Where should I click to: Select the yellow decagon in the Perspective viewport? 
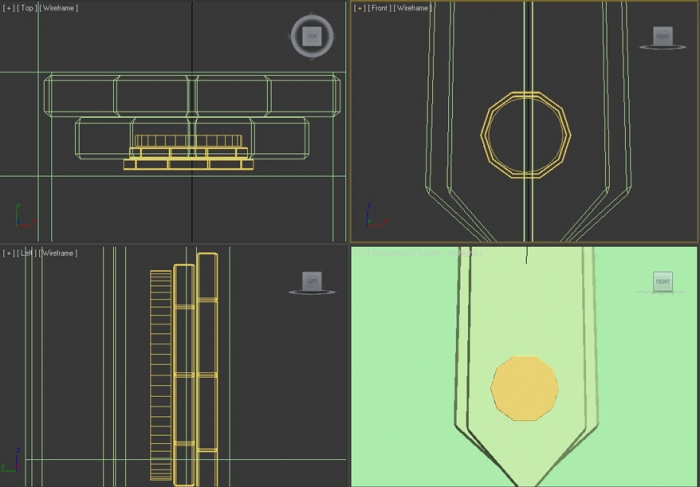[525, 388]
